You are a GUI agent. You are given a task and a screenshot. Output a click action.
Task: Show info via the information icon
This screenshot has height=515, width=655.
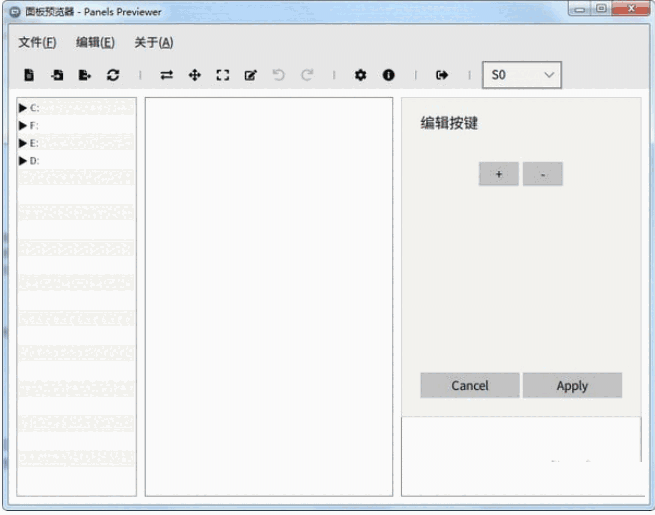coord(388,75)
